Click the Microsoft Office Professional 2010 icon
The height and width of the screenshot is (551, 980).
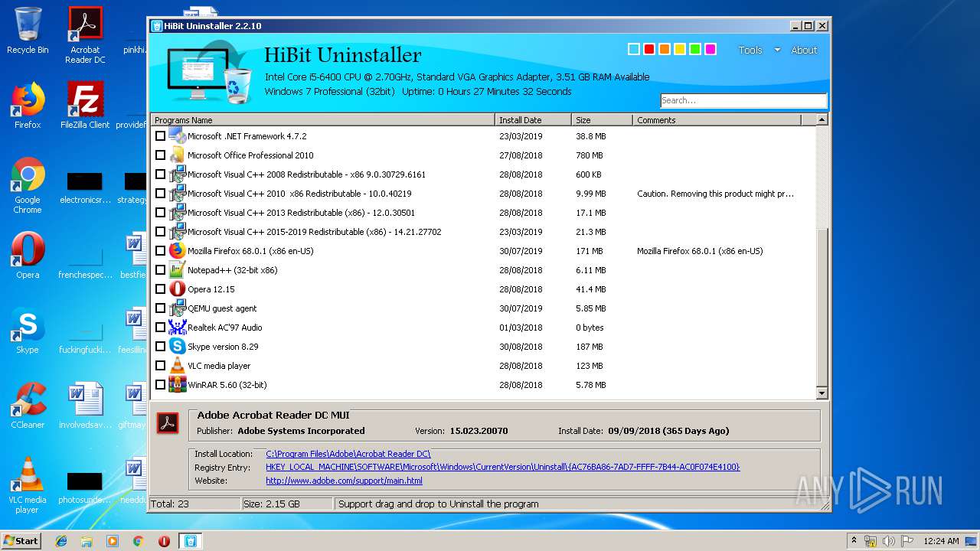coord(177,155)
